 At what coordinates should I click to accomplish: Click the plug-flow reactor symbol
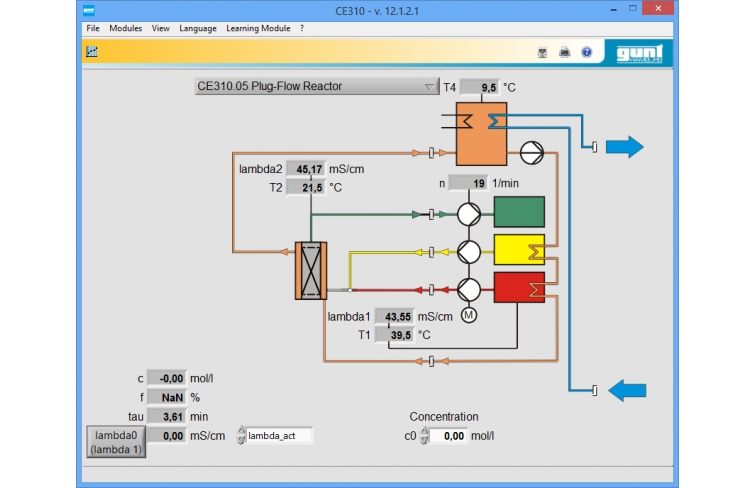pos(311,270)
